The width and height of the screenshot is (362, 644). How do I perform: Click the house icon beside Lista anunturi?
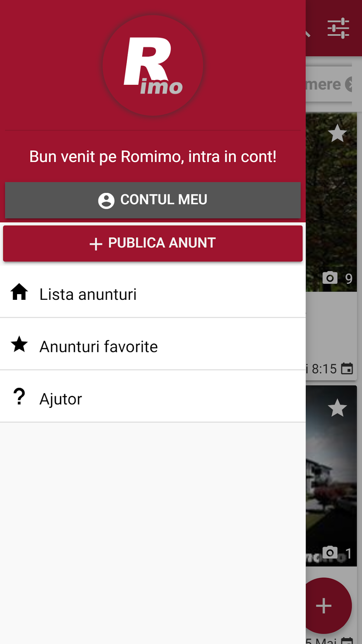point(19,292)
